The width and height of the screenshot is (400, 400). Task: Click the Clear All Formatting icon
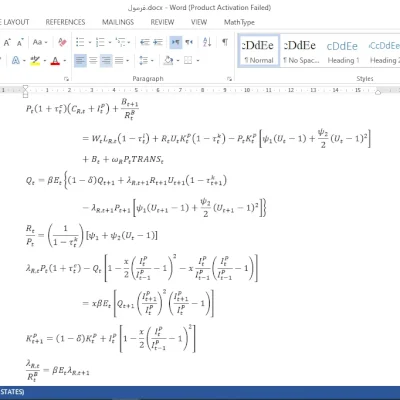[x=62, y=42]
